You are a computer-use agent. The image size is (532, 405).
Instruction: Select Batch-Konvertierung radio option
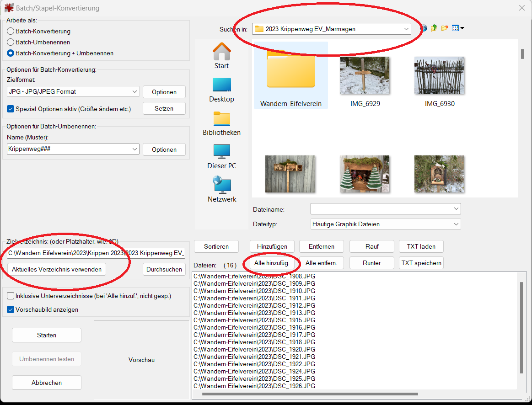tap(11, 32)
